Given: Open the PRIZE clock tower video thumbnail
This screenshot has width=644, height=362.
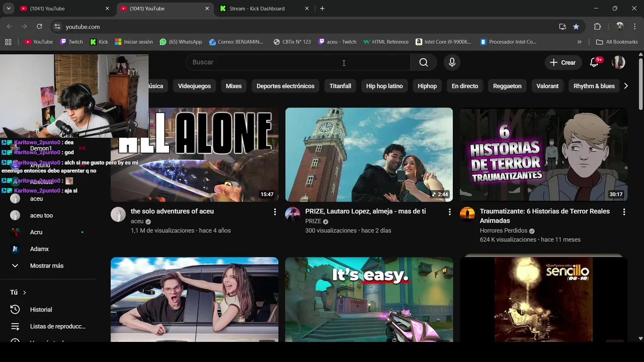Looking at the screenshot, I should click(369, 155).
